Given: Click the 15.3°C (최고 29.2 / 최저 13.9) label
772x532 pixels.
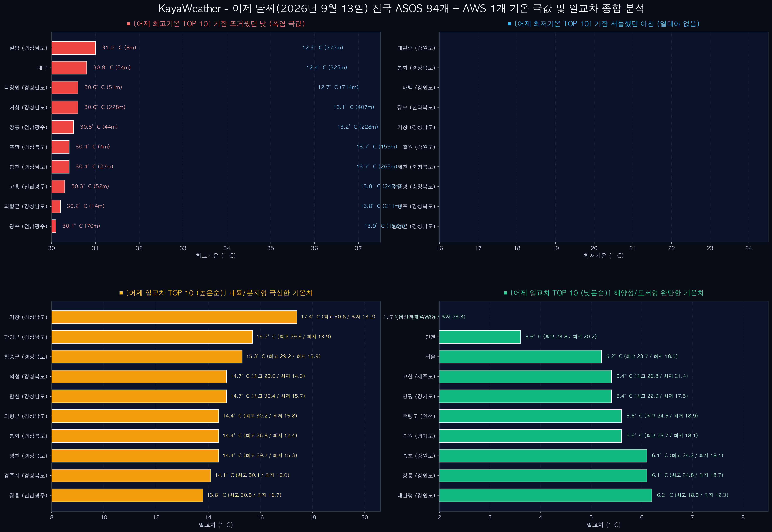Looking at the screenshot, I should point(283,356).
